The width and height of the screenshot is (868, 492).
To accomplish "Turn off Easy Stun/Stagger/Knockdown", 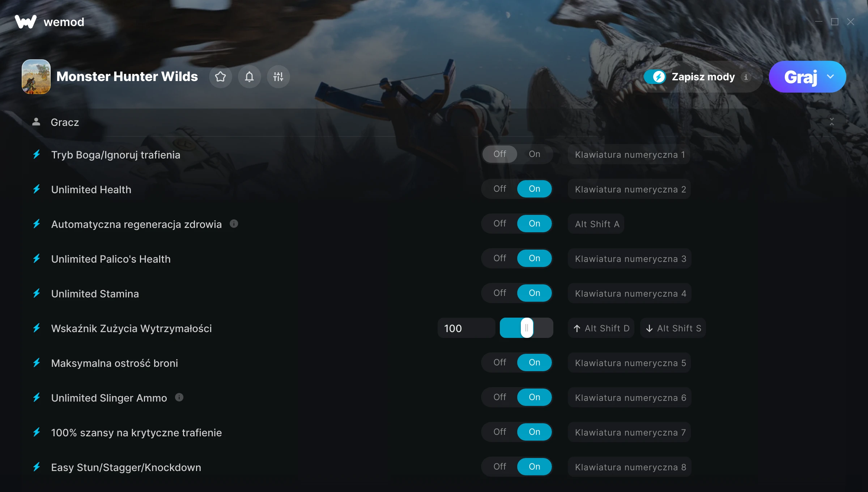I will pyautogui.click(x=500, y=467).
